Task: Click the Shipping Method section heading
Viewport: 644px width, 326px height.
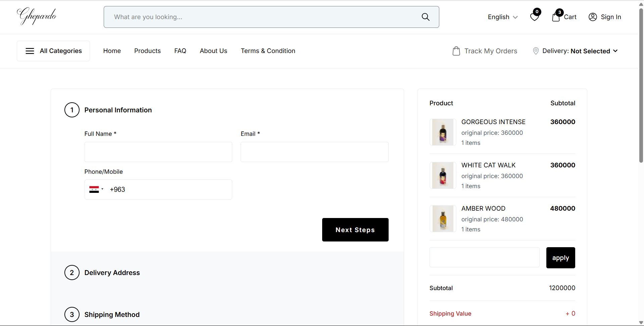Action: 112,315
